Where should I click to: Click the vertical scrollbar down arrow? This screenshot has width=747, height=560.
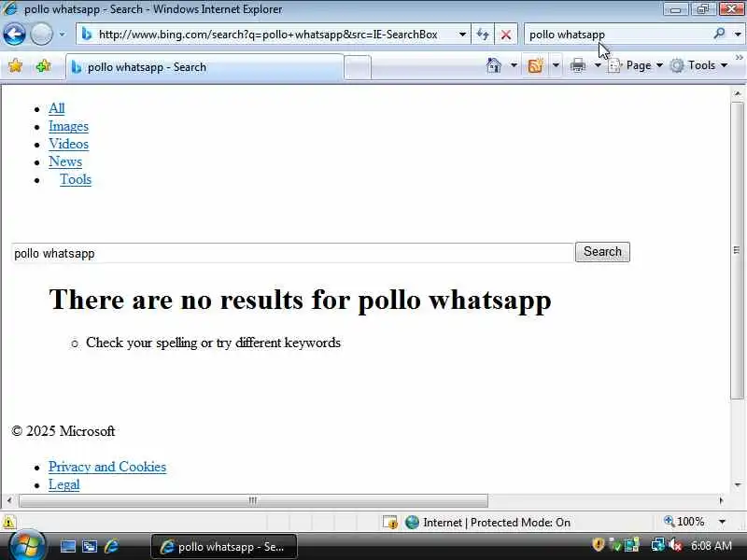[x=738, y=484]
